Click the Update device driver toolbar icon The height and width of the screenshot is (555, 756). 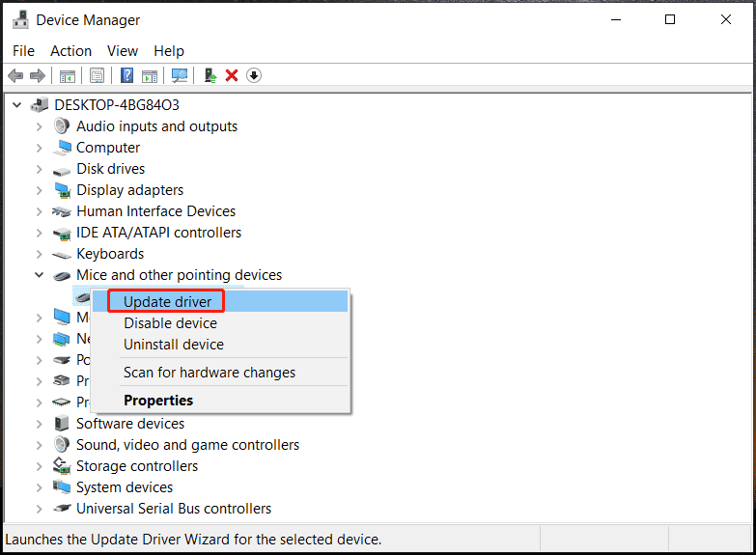[210, 75]
